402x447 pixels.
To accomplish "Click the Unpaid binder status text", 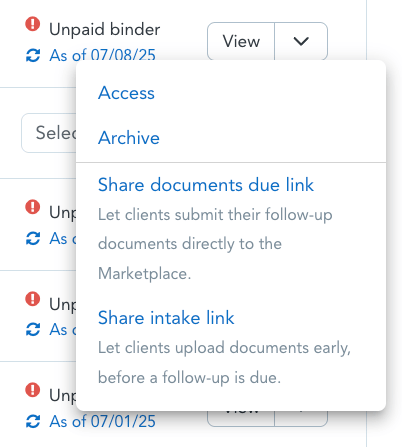I will pos(105,29).
